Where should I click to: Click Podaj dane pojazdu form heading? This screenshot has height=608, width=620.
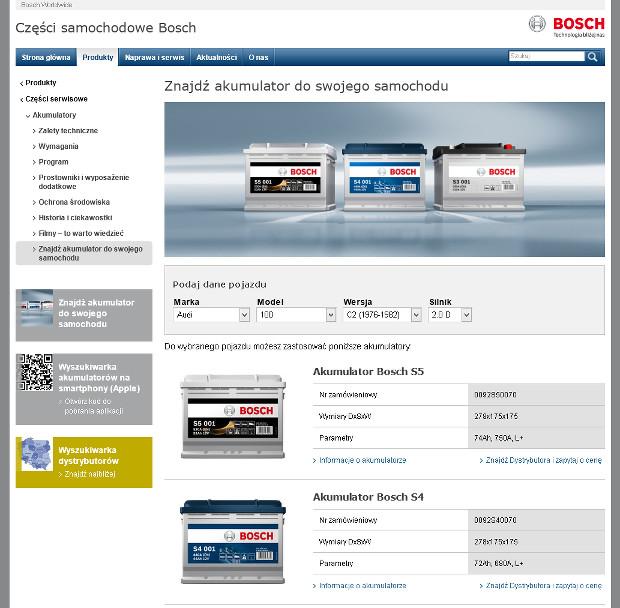coord(219,284)
